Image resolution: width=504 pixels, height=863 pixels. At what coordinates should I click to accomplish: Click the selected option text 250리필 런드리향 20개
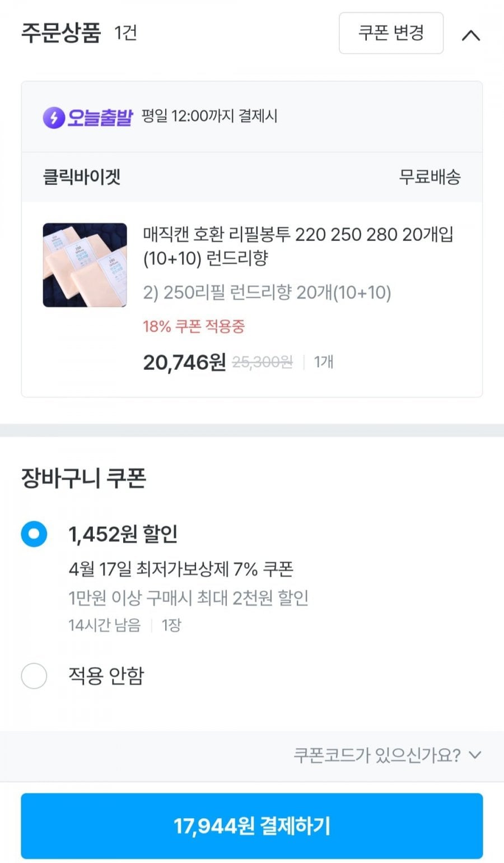point(267,293)
